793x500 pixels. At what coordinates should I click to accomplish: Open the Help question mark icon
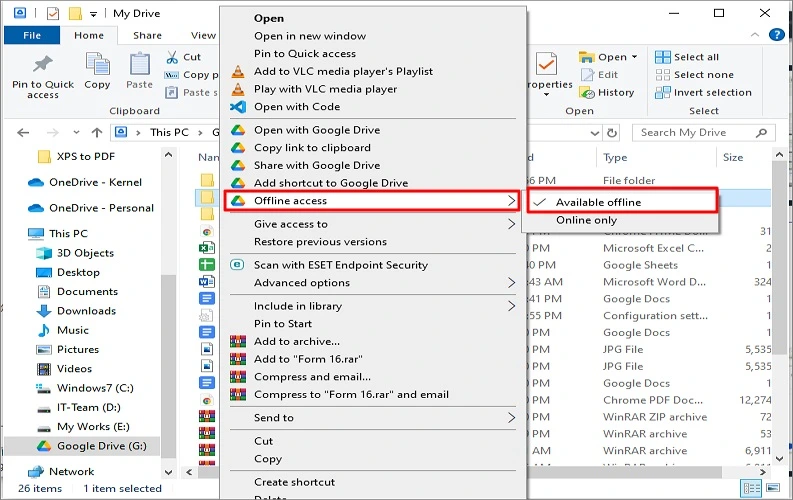[776, 35]
